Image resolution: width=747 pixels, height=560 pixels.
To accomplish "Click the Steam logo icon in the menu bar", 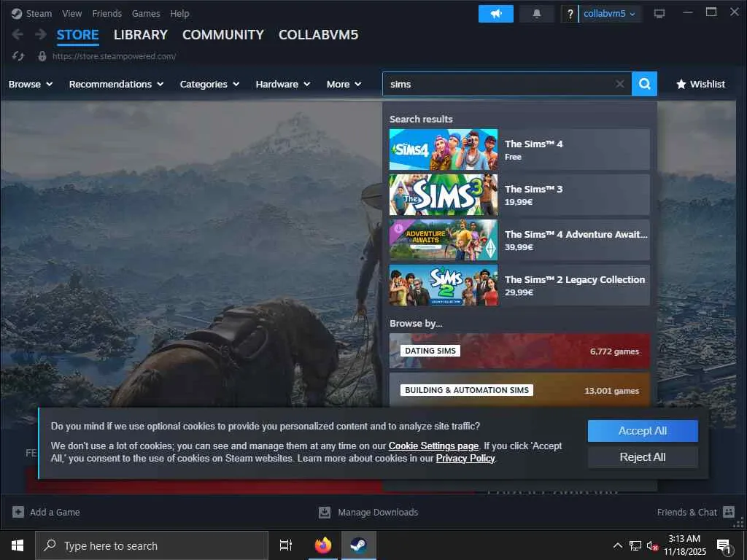I will click(x=17, y=13).
